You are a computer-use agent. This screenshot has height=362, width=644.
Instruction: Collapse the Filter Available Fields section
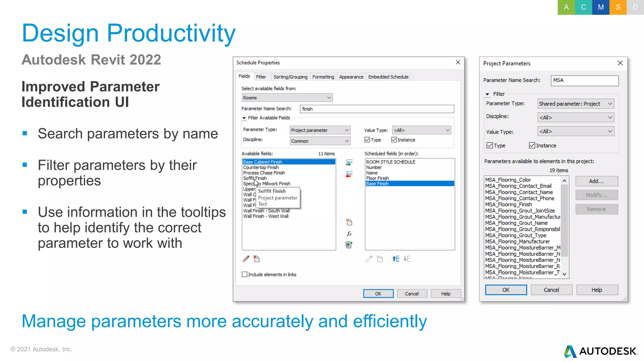click(244, 118)
